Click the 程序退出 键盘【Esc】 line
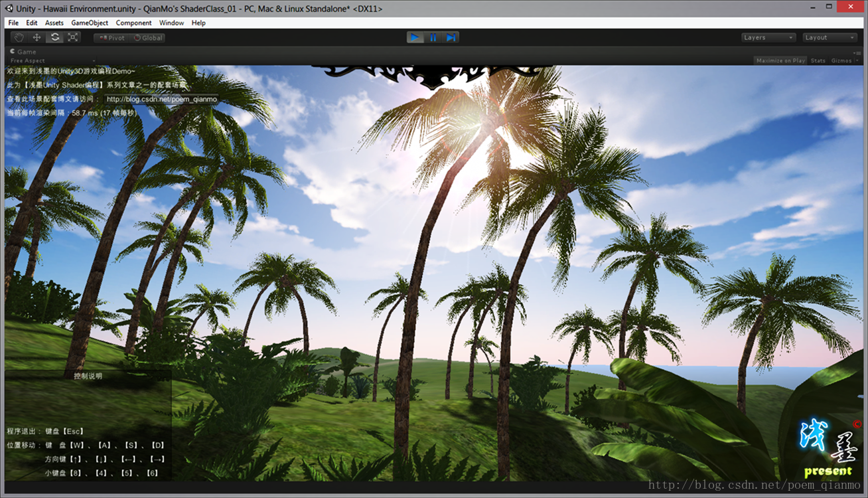This screenshot has width=868, height=498. pos(45,432)
